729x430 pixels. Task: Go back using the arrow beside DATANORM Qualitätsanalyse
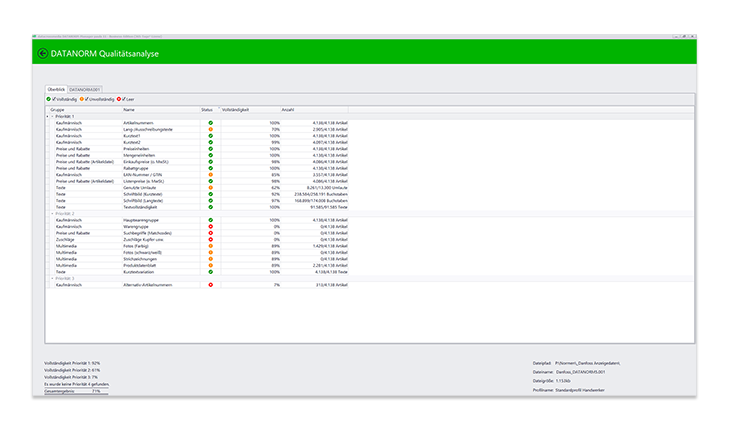[43, 53]
